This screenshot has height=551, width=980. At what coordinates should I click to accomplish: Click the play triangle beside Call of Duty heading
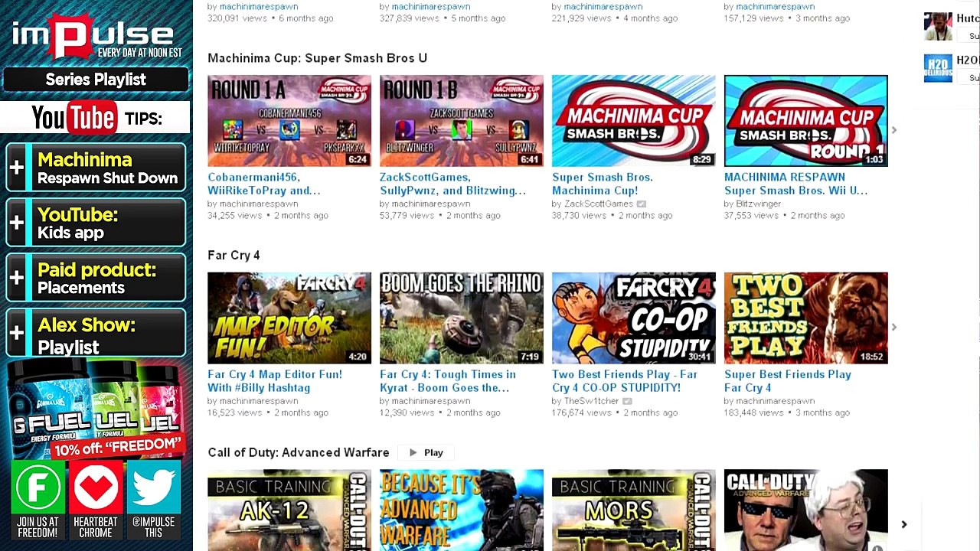tap(413, 453)
